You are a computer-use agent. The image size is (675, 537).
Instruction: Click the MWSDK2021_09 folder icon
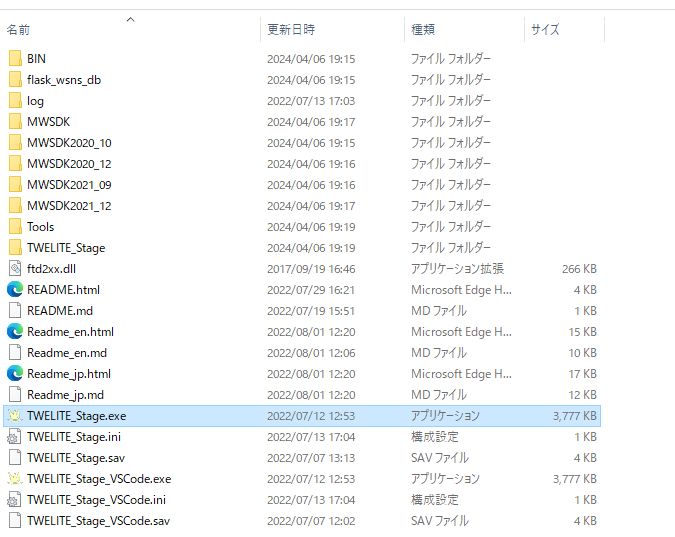coord(15,185)
